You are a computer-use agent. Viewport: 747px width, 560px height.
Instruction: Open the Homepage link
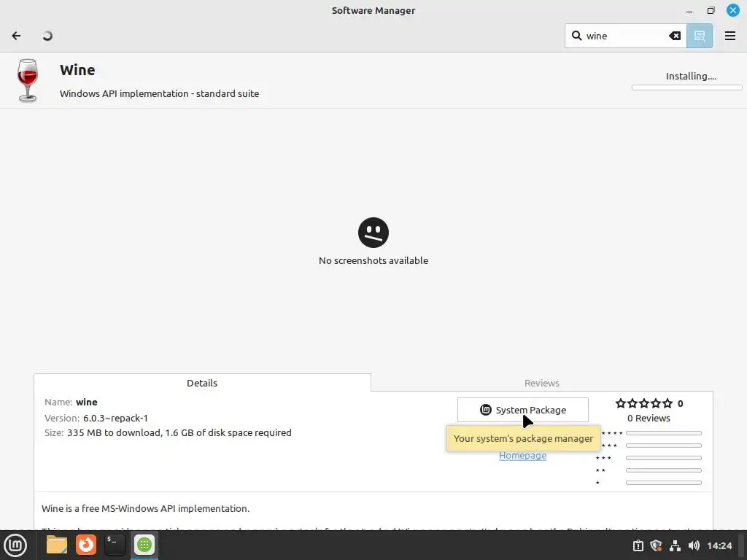click(x=522, y=455)
